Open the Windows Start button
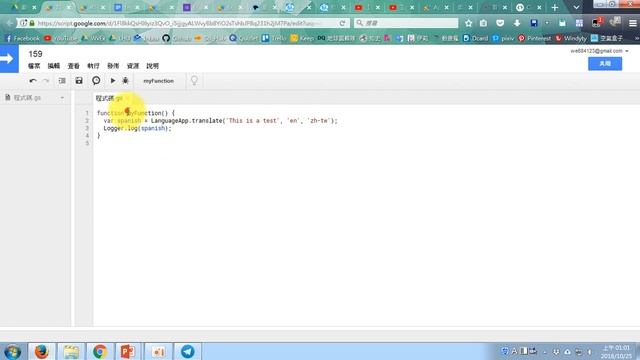 (x=13, y=351)
